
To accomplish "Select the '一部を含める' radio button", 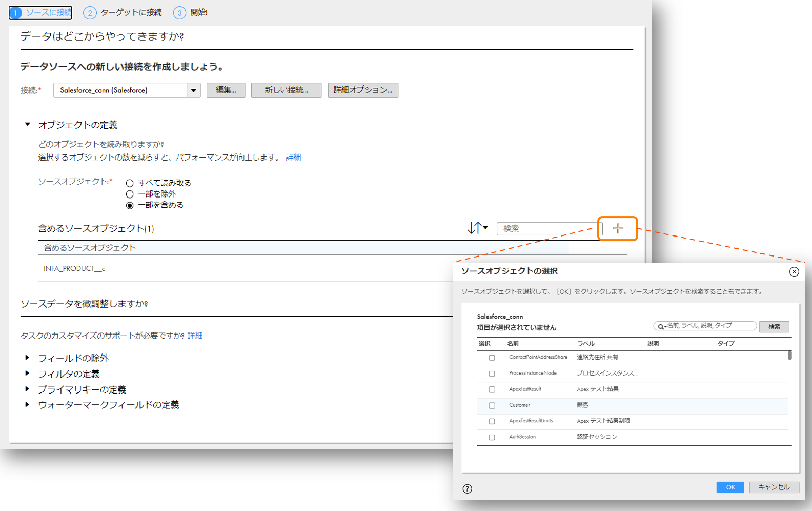I will (x=130, y=205).
